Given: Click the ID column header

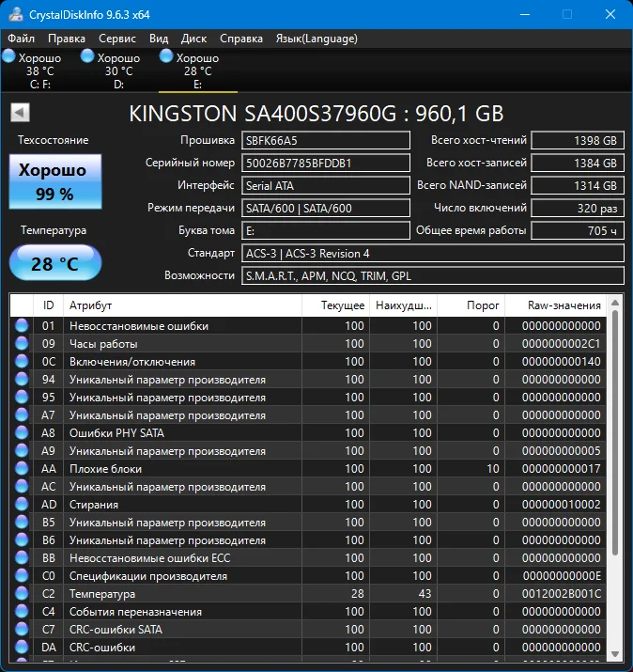Looking at the screenshot, I should pos(49,305).
